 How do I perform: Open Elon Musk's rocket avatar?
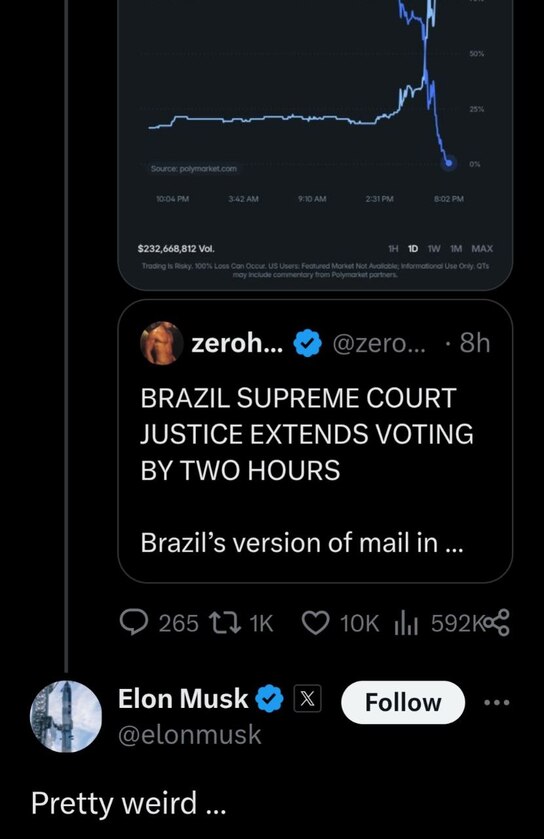point(66,716)
